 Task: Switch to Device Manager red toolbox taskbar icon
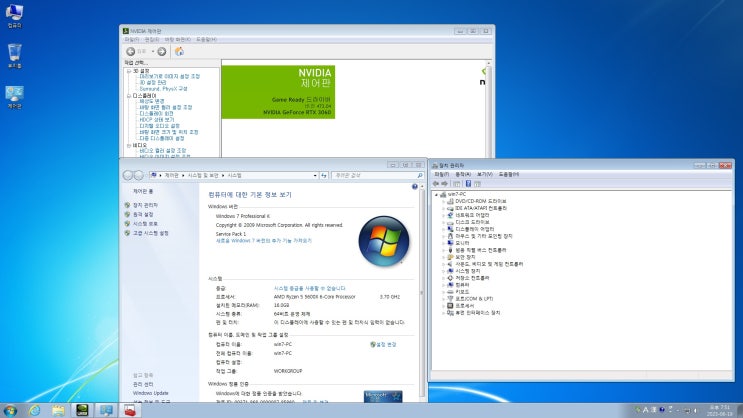pyautogui.click(x=130, y=410)
